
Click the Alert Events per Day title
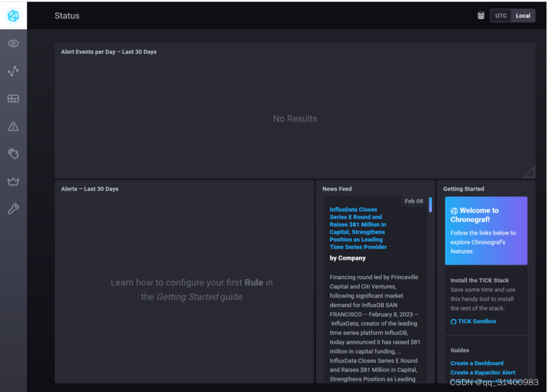[109, 52]
